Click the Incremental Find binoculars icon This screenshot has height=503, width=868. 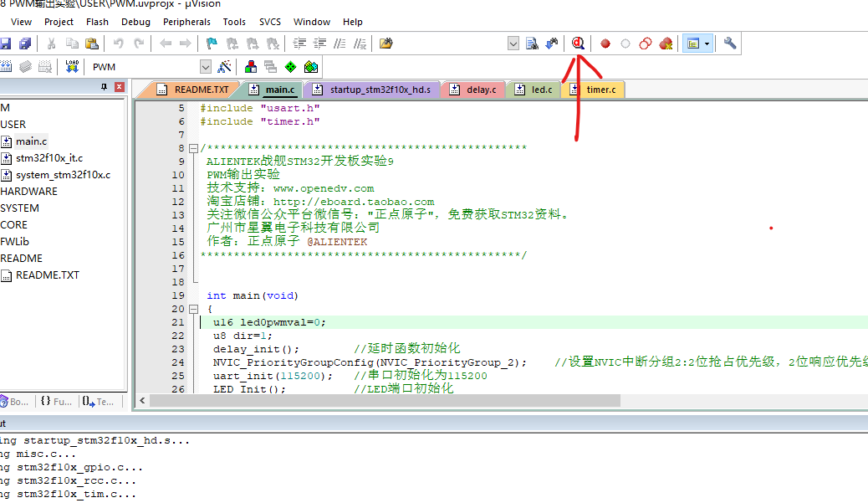552,44
